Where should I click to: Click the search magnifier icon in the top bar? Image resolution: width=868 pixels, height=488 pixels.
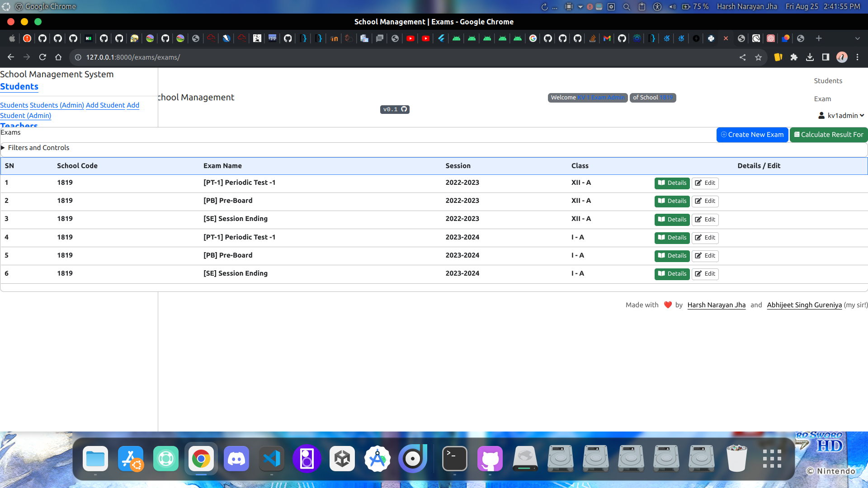pos(626,6)
